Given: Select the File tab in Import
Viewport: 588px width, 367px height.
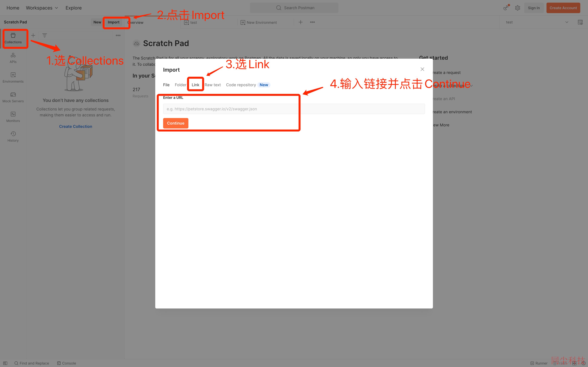Looking at the screenshot, I should pos(166,85).
